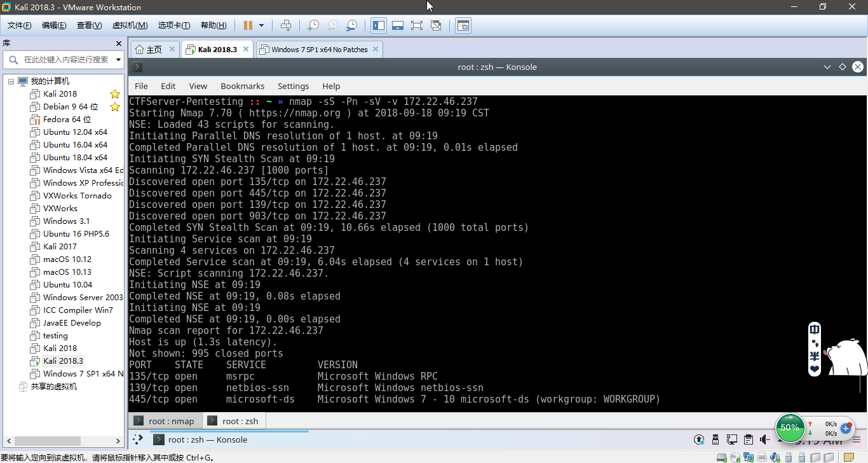868x463 pixels.
Task: Open Konsole Bookmarks menu
Action: tap(242, 86)
